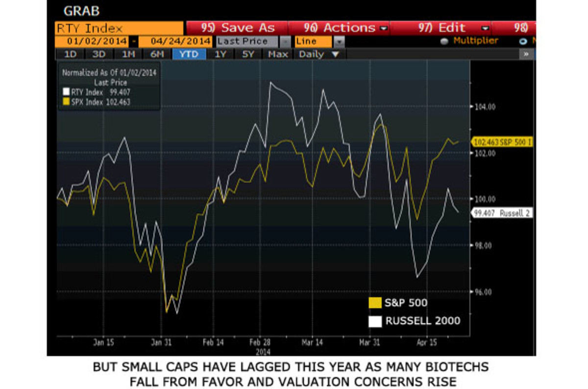Open the Daily periodicity dropdown

[x=318, y=54]
